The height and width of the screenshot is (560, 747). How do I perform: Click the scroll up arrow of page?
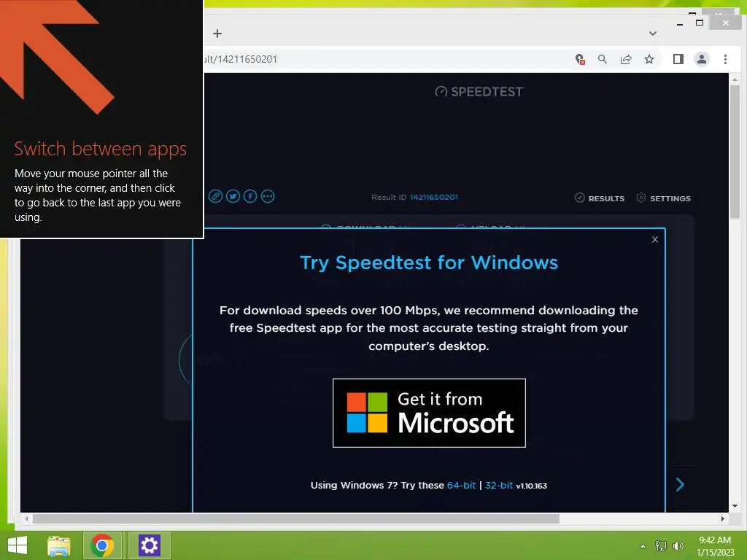tap(735, 79)
